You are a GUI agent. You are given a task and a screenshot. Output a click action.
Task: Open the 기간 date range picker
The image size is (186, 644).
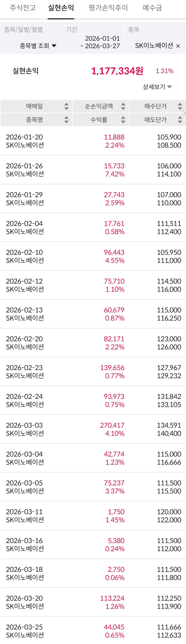(x=100, y=42)
